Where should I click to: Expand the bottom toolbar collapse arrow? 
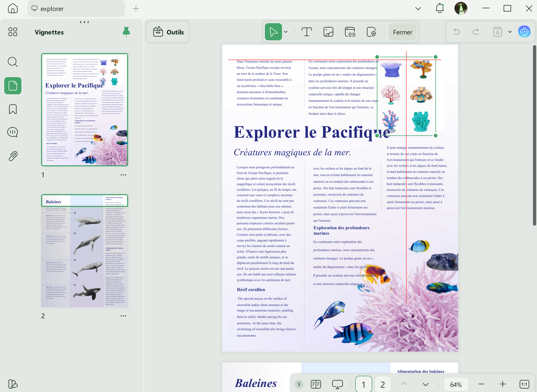click(x=299, y=384)
